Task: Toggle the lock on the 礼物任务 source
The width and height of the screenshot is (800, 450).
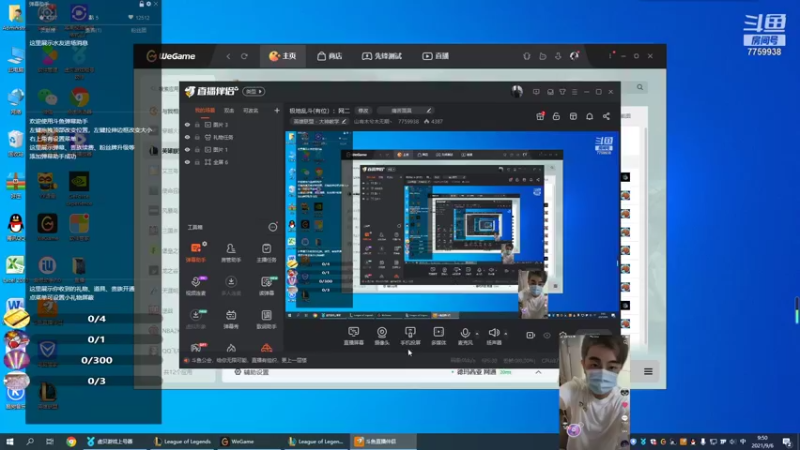Action: (x=197, y=137)
